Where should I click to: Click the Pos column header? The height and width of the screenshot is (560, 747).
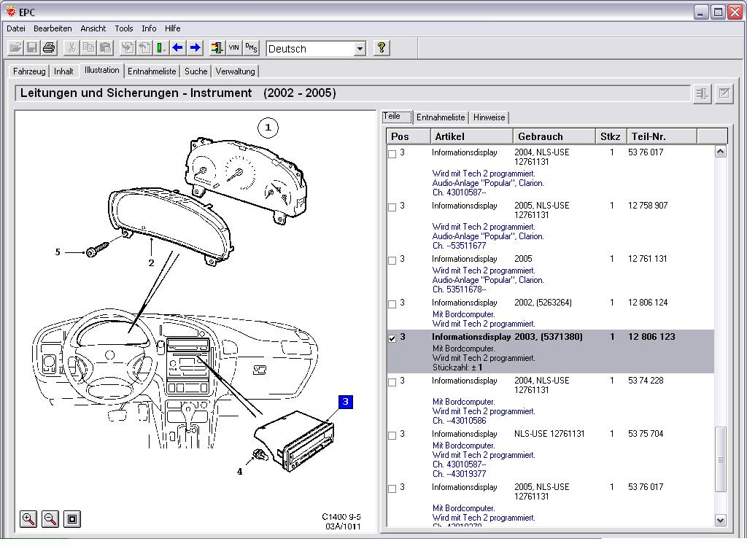point(409,136)
